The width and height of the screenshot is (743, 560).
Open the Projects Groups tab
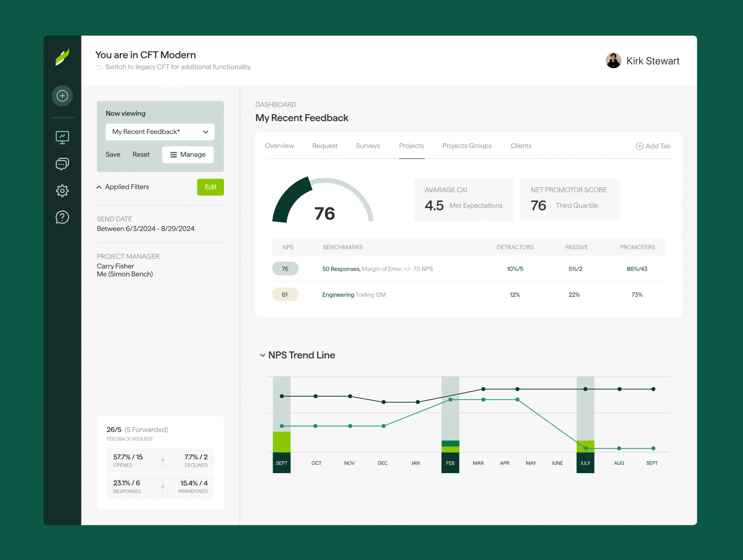point(467,145)
